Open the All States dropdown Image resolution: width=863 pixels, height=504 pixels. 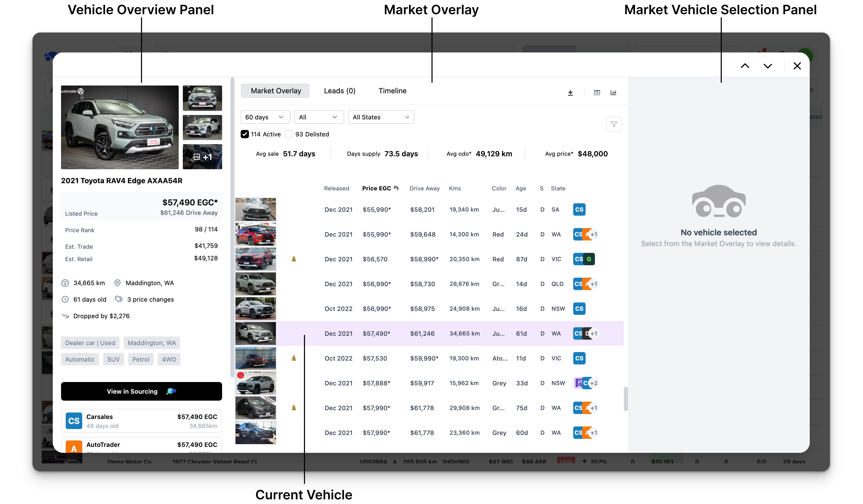tap(381, 117)
